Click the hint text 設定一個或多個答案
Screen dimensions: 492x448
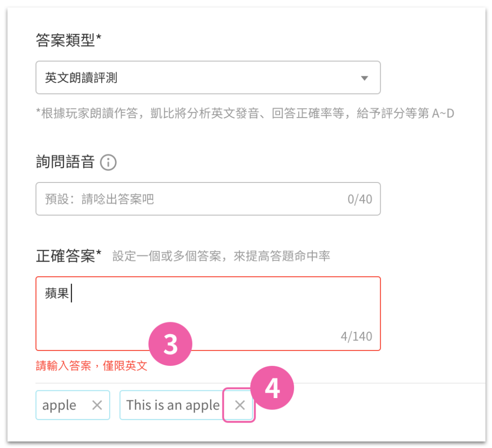coord(167,256)
